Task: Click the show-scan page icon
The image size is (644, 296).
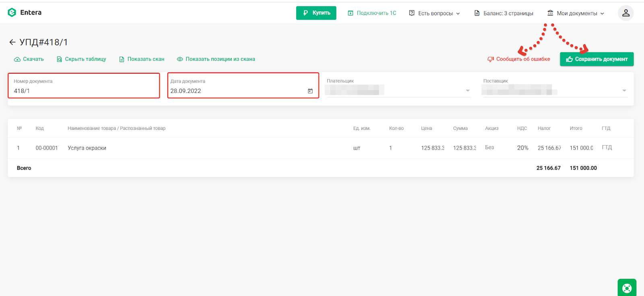Action: click(122, 59)
